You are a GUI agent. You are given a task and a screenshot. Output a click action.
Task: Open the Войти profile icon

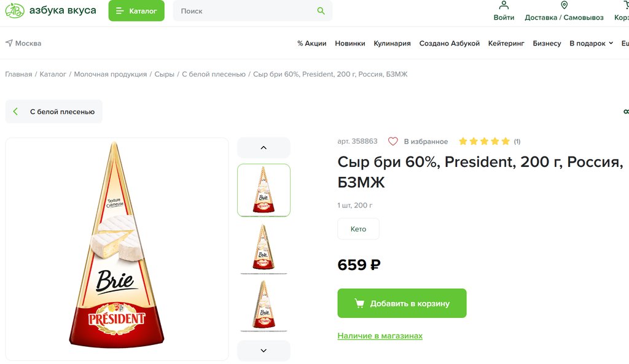click(x=504, y=6)
